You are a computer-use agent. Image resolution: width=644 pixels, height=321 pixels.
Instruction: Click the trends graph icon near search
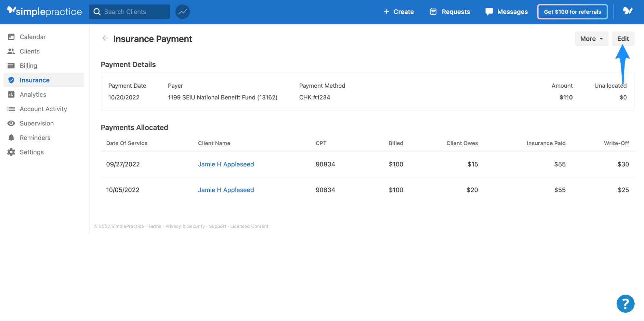point(182,11)
